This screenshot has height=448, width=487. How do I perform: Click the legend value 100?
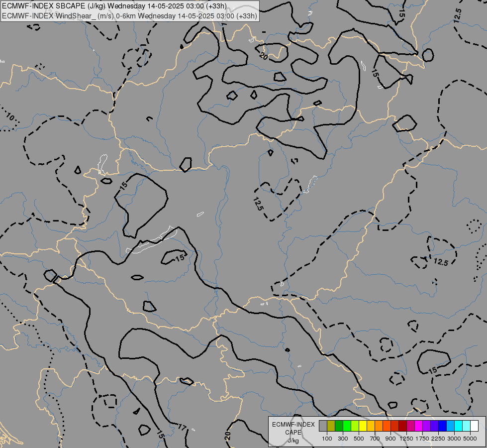tap(327, 439)
